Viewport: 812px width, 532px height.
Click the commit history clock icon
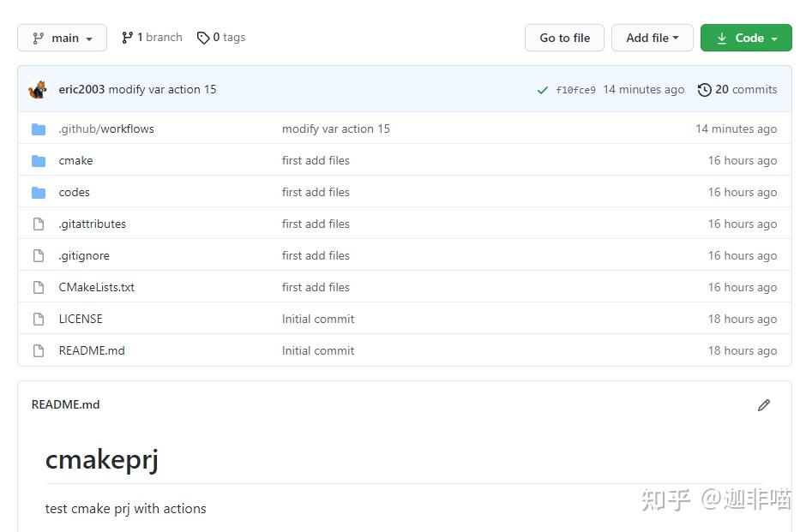[705, 90]
